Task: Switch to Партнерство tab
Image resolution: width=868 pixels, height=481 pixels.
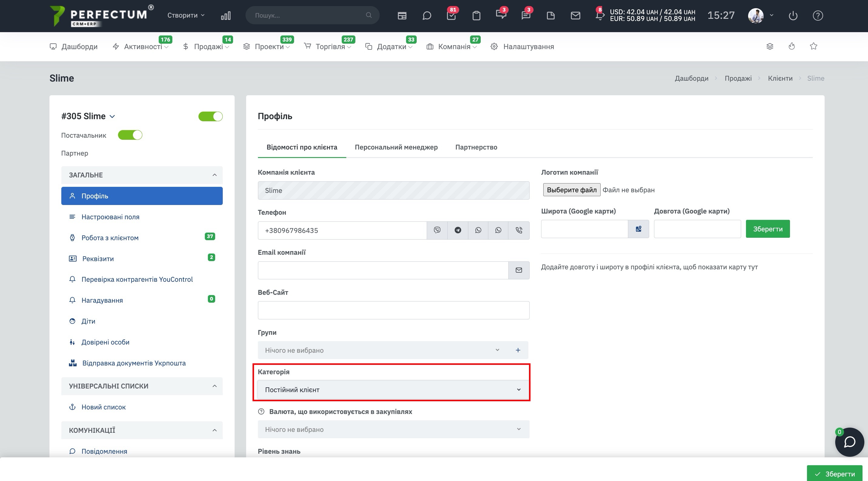Action: click(x=476, y=147)
